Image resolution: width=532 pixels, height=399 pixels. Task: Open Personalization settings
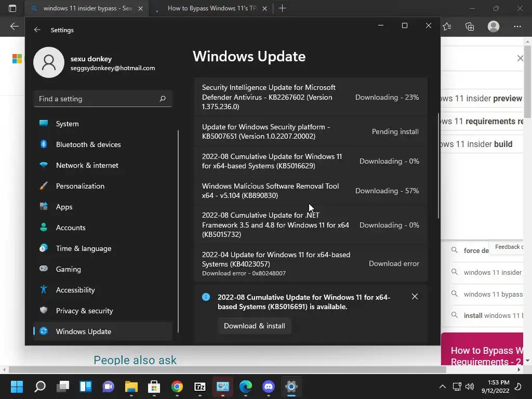(103, 186)
